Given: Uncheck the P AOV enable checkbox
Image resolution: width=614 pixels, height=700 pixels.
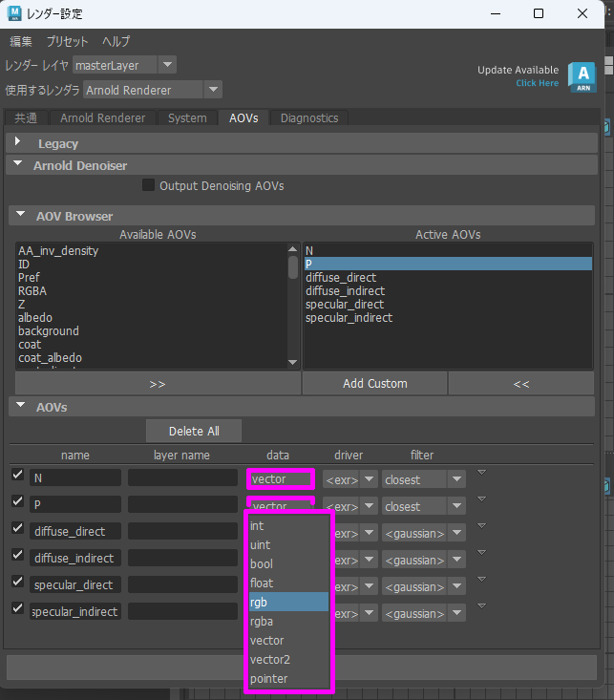Looking at the screenshot, I should (17, 501).
